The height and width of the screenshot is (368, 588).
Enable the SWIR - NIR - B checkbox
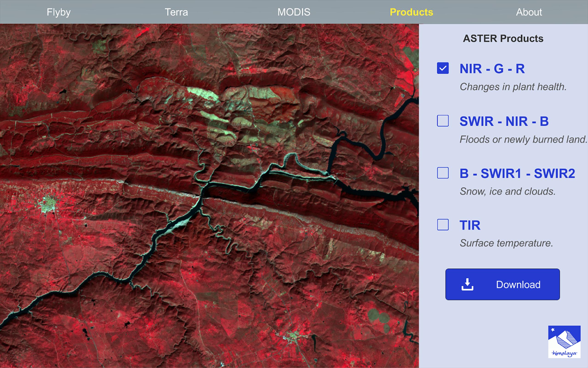click(x=443, y=121)
